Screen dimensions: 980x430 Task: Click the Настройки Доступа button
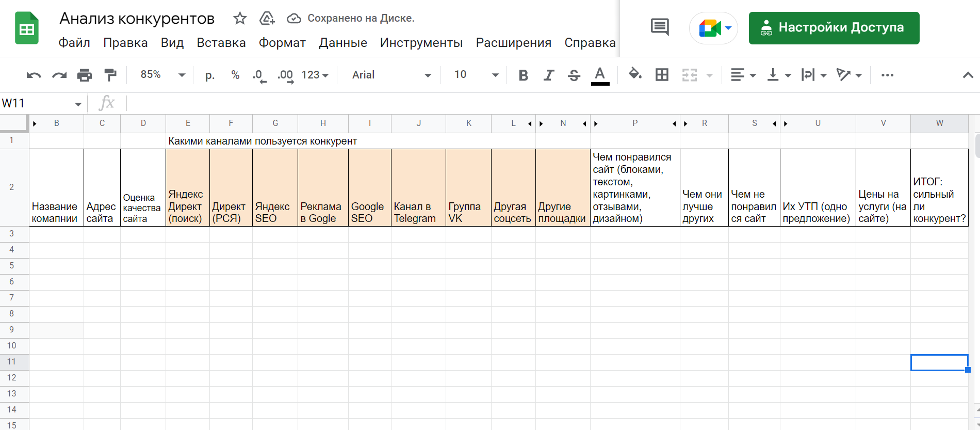(x=834, y=28)
